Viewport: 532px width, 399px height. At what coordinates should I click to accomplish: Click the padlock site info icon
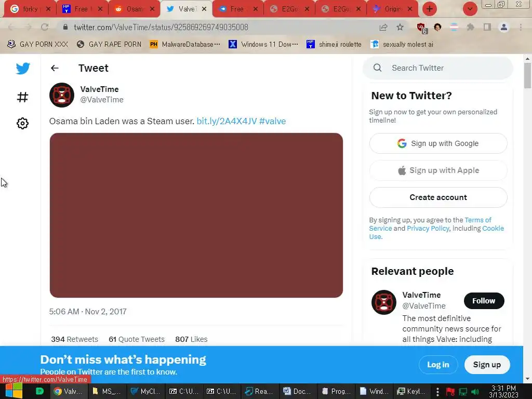(65, 27)
